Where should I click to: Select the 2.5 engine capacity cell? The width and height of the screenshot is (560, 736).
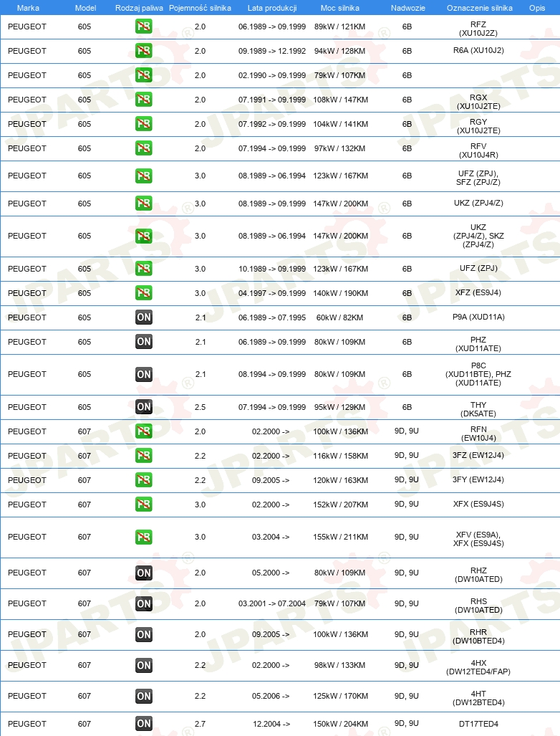201,408
